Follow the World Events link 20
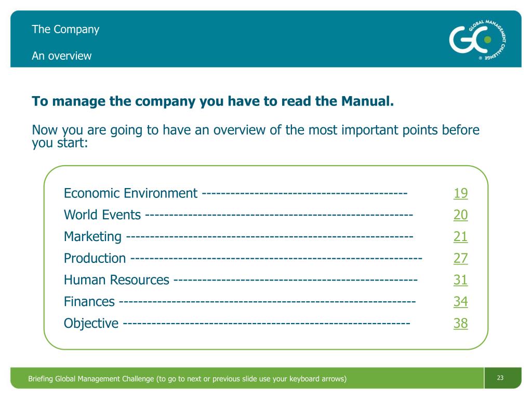532x399 pixels. coord(460,215)
